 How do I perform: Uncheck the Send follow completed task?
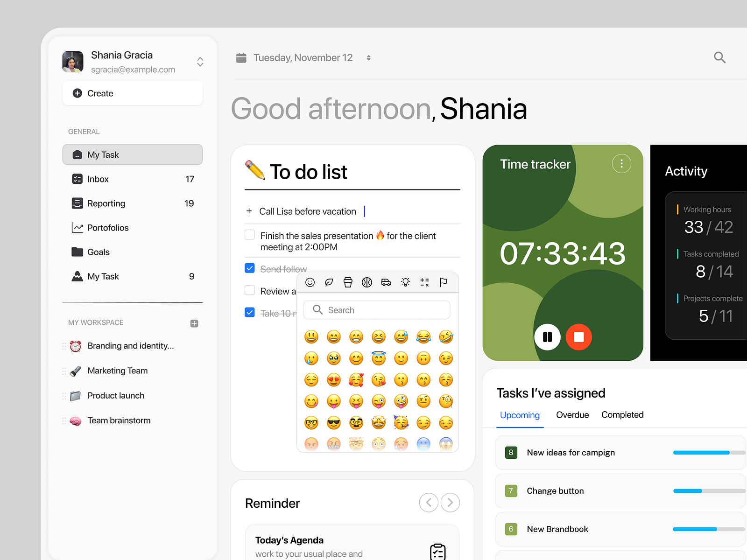[250, 268]
